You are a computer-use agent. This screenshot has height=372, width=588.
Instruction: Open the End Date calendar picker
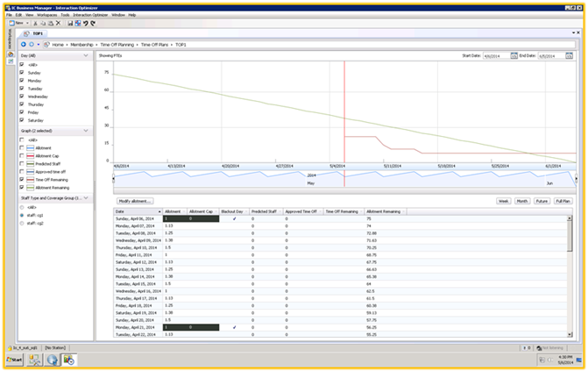click(x=569, y=55)
